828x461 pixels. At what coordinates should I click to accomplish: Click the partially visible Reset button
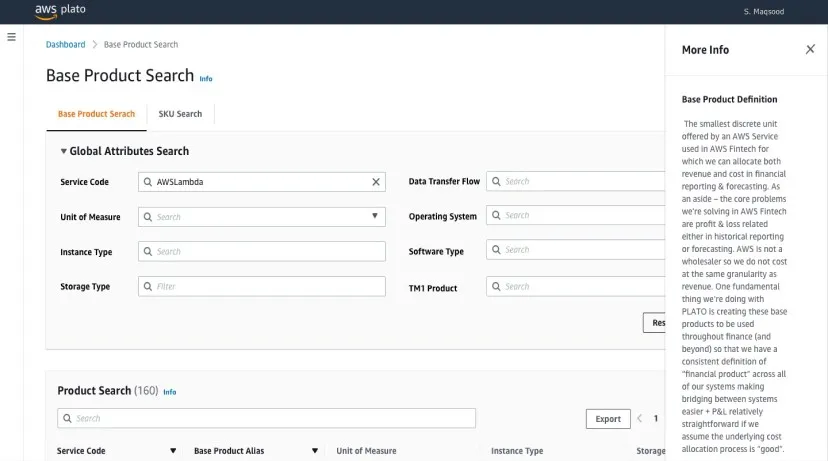[654, 323]
